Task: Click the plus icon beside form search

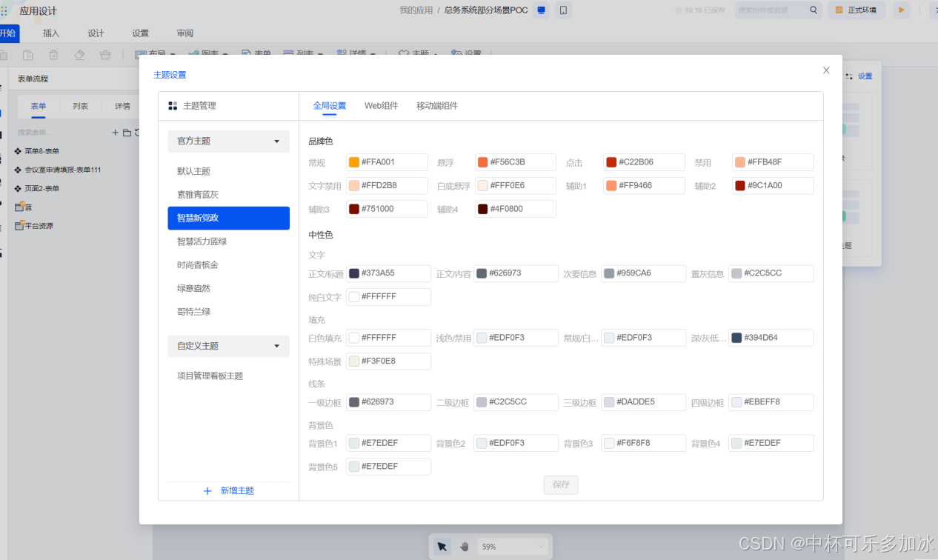Action: pos(115,133)
